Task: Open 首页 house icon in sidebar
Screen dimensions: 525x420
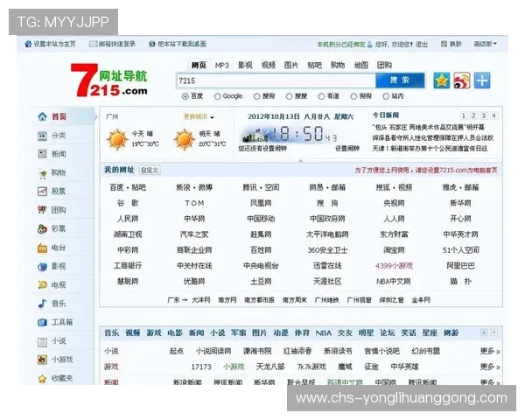Action: 42,116
